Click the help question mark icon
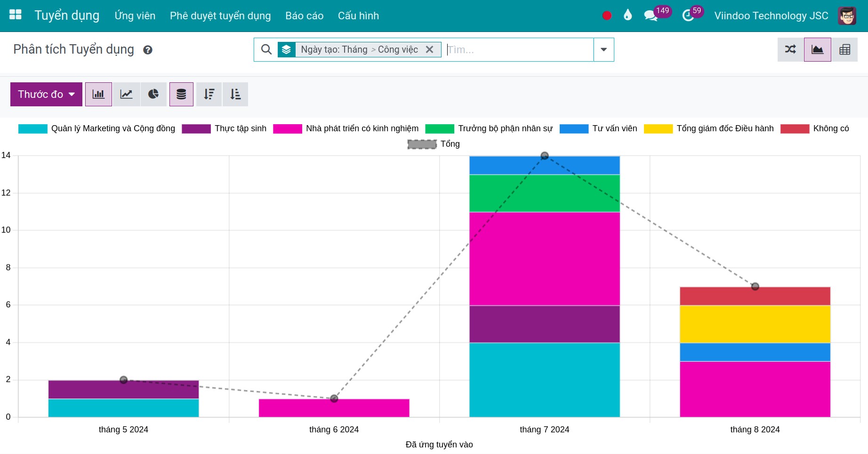 click(x=148, y=50)
